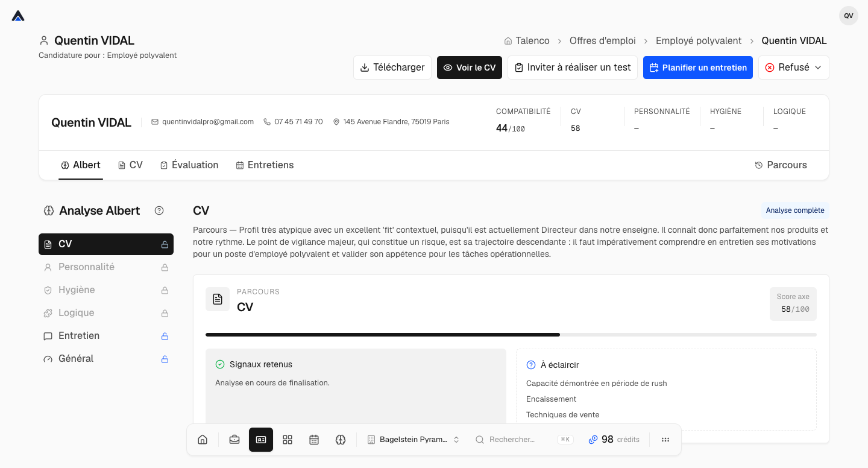Click Planifier un entretien
Screen dimensions: 868x468
(x=698, y=68)
